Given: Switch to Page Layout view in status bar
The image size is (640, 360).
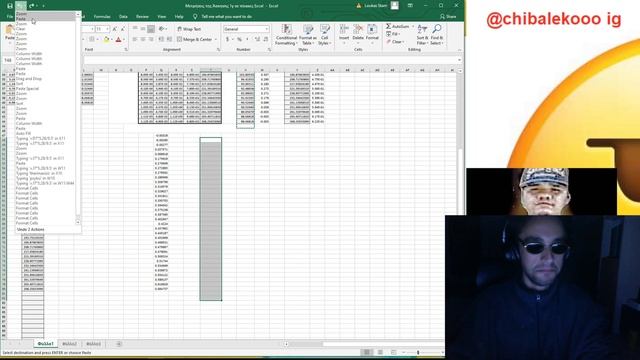Looking at the screenshot, I should pos(380,352).
